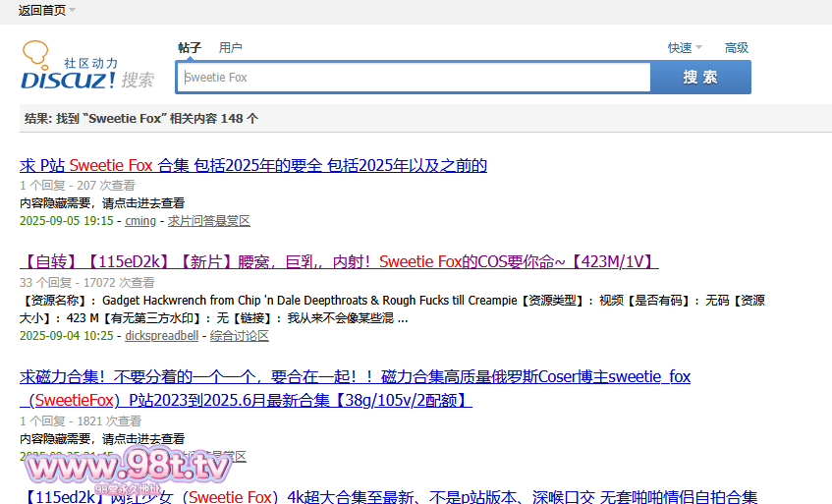Select the text 结果: 找到 “Sweetie Fox” 相关内容 148 个
The image size is (832, 504).
tap(141, 118)
